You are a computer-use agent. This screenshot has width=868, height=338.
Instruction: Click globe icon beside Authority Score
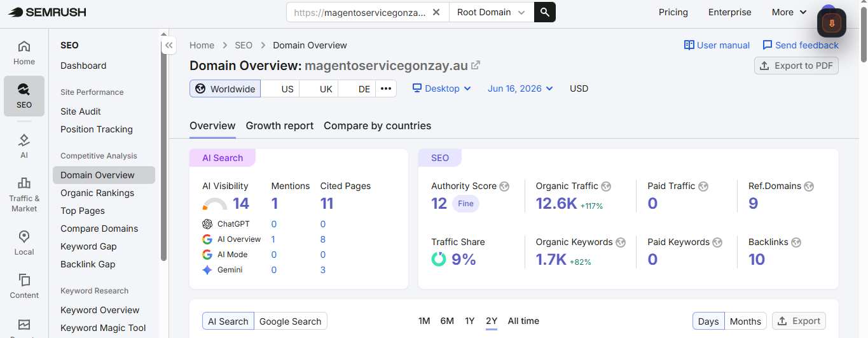pyautogui.click(x=504, y=187)
